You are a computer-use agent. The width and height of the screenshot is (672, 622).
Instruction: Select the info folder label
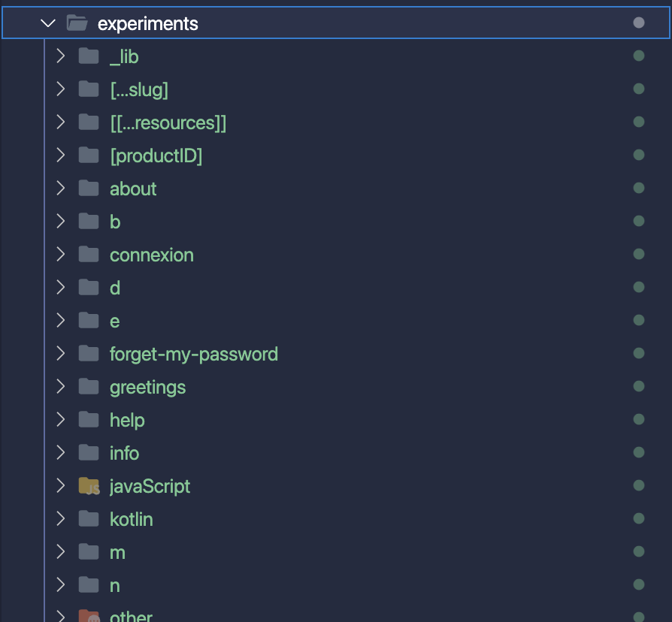(x=124, y=453)
